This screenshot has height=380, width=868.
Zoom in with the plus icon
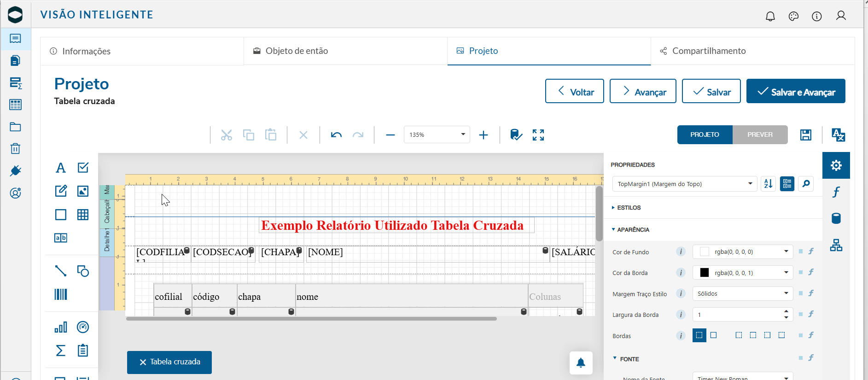coord(484,135)
